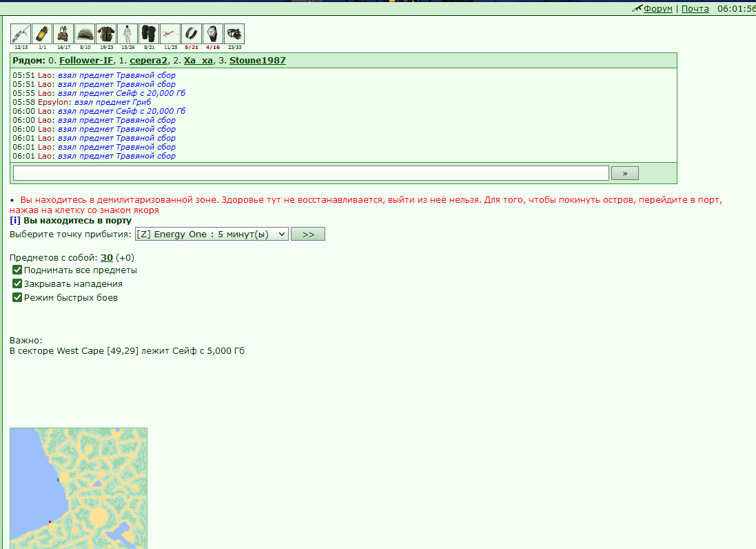Image resolution: width=756 pixels, height=549 pixels.
Task: Click 05:55 'Сейф с 20,000 Гб' log entry
Action: coord(99,93)
